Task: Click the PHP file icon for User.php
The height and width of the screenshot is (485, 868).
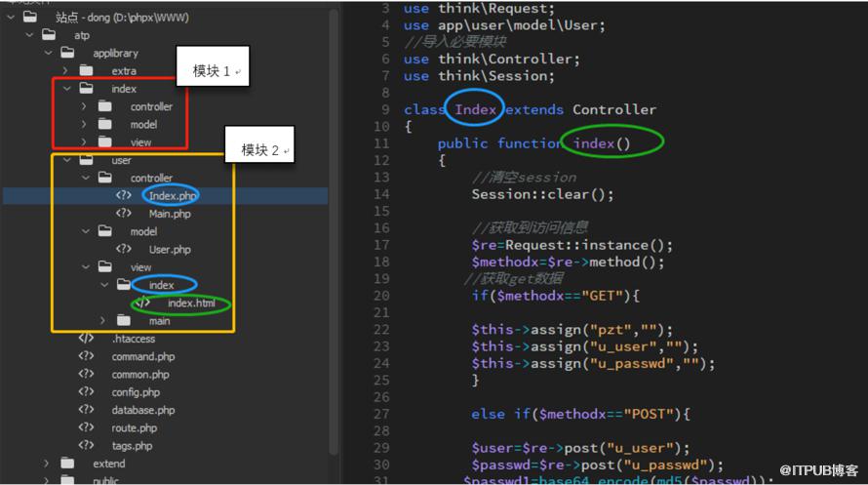Action: pyautogui.click(x=124, y=249)
